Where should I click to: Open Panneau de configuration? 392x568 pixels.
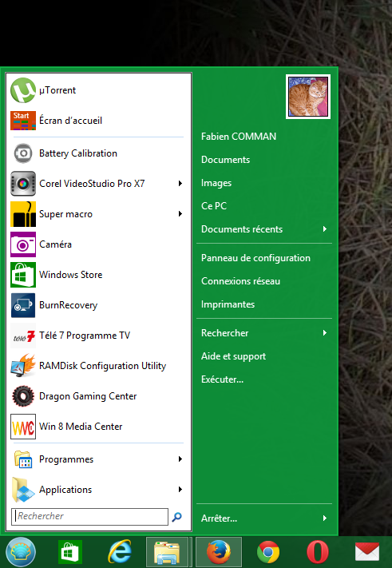click(256, 258)
